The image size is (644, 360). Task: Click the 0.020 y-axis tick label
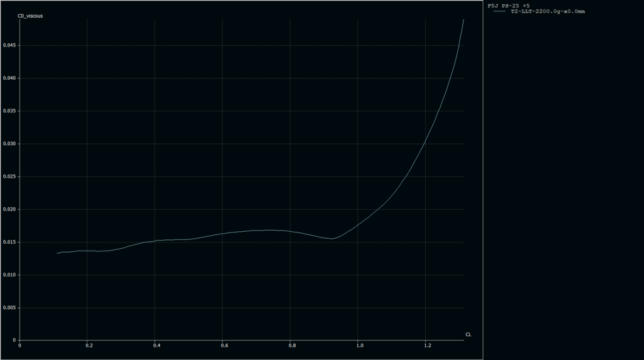pyautogui.click(x=10, y=209)
